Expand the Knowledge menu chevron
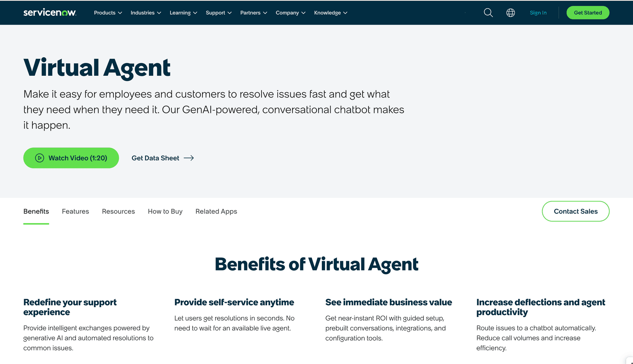 345,13
